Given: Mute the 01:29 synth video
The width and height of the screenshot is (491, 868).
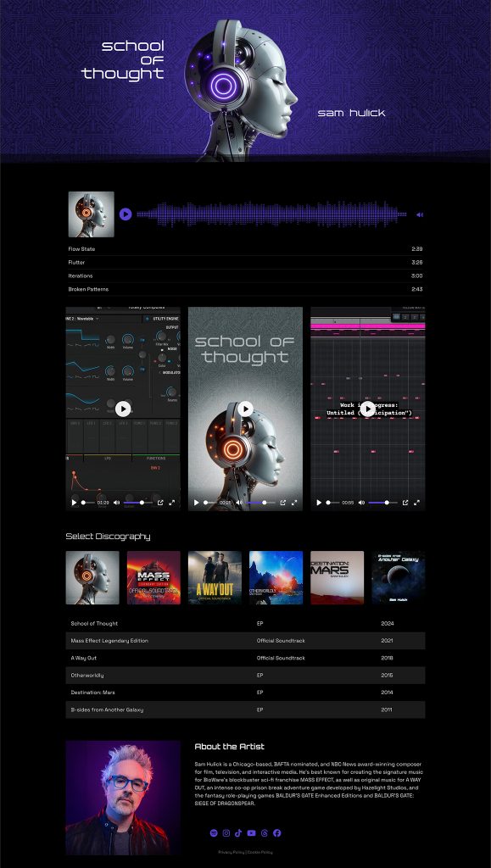Looking at the screenshot, I should [x=116, y=503].
